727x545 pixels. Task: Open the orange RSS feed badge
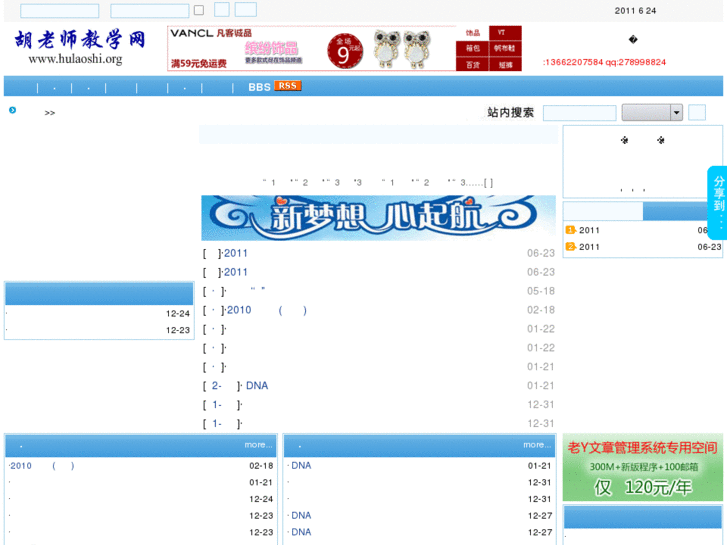(287, 86)
